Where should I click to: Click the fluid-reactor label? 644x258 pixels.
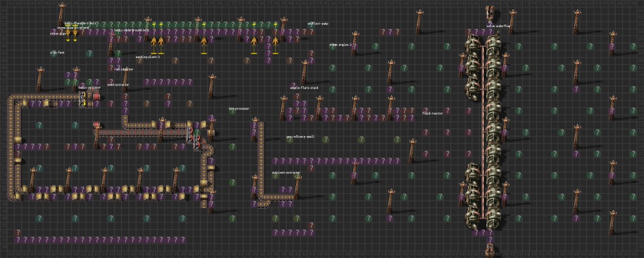(x=433, y=113)
